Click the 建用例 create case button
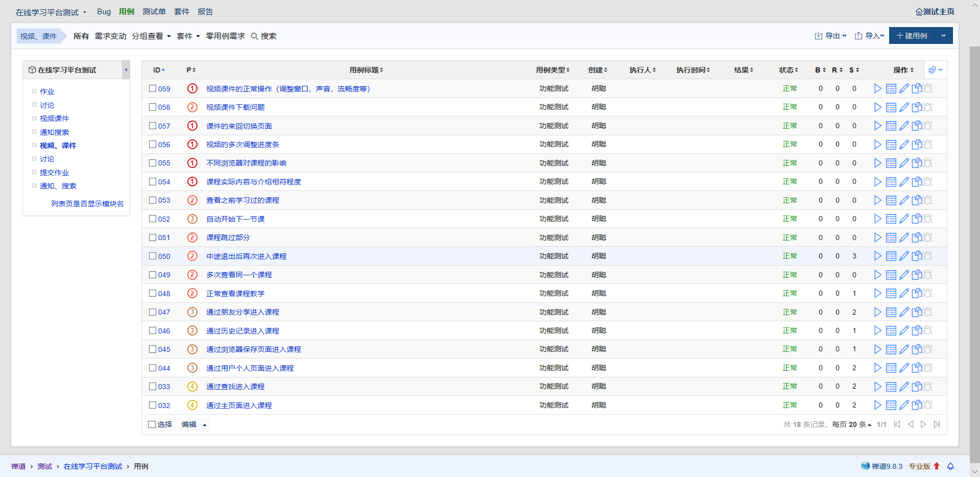The height and width of the screenshot is (477, 980). pos(912,36)
